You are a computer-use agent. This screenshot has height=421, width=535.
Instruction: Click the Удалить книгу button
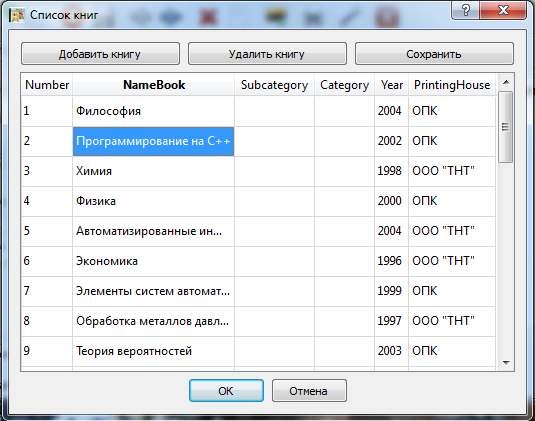point(267,54)
